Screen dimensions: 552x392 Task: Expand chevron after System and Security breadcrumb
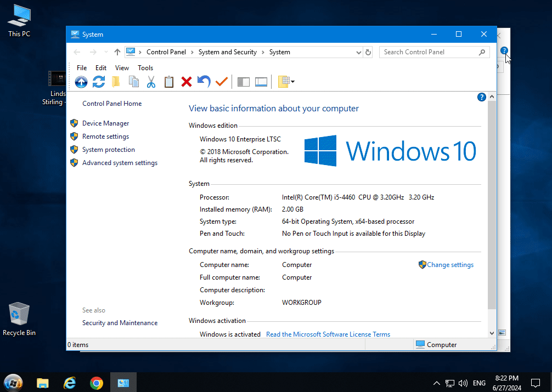coord(263,53)
